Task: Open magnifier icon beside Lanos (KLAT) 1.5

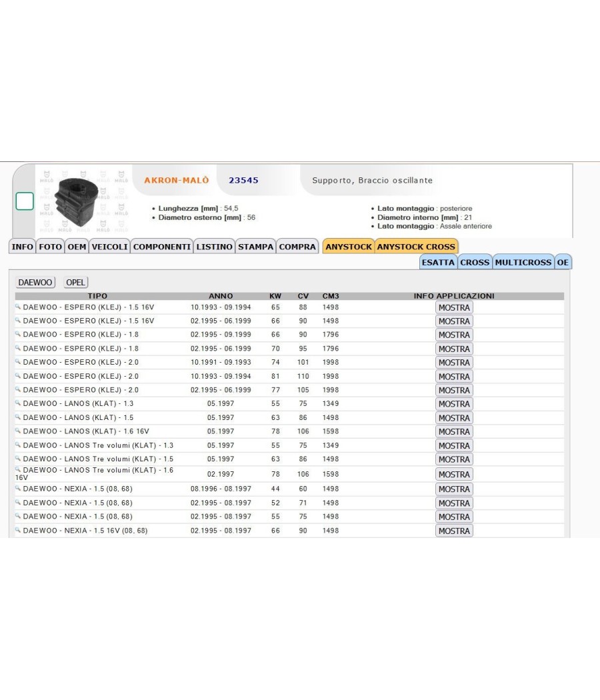Action: tap(18, 417)
